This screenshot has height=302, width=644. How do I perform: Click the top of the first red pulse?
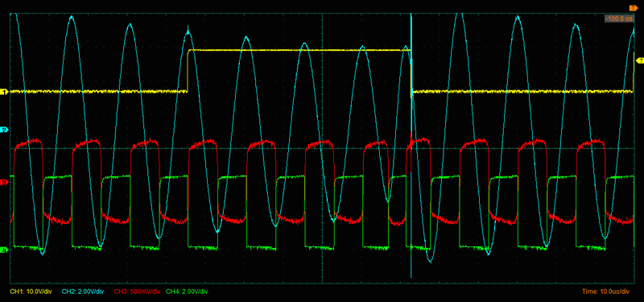(x=28, y=143)
